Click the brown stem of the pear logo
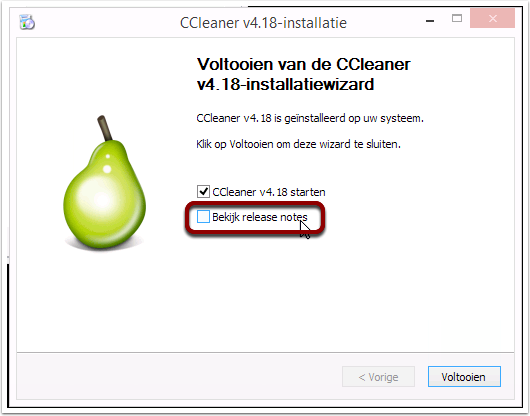The height and width of the screenshot is (416, 530). (x=105, y=128)
